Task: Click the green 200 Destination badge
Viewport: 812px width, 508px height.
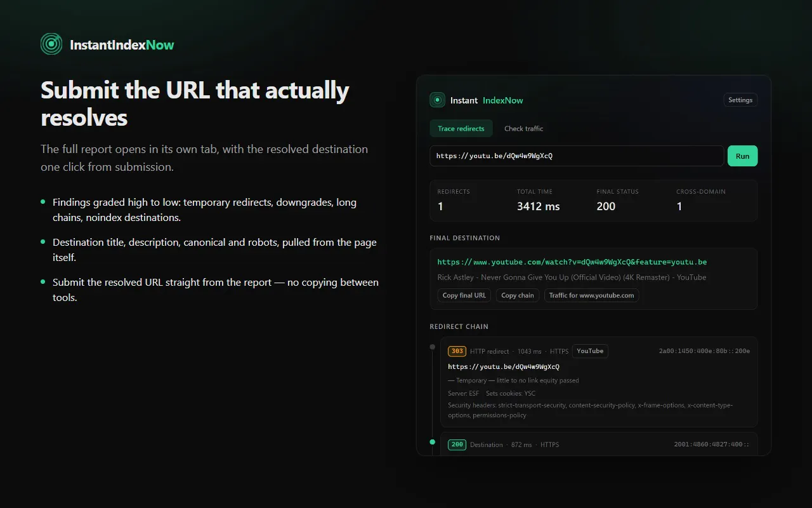Action: click(457, 444)
